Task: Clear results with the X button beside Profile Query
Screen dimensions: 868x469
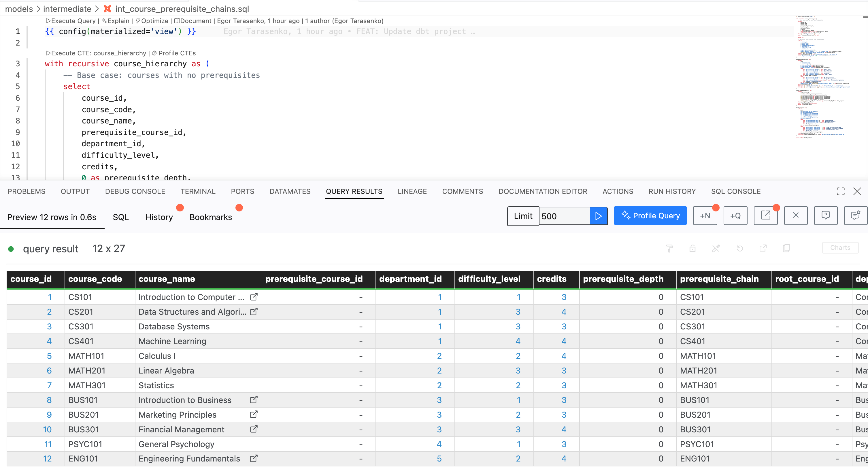Action: coord(796,216)
